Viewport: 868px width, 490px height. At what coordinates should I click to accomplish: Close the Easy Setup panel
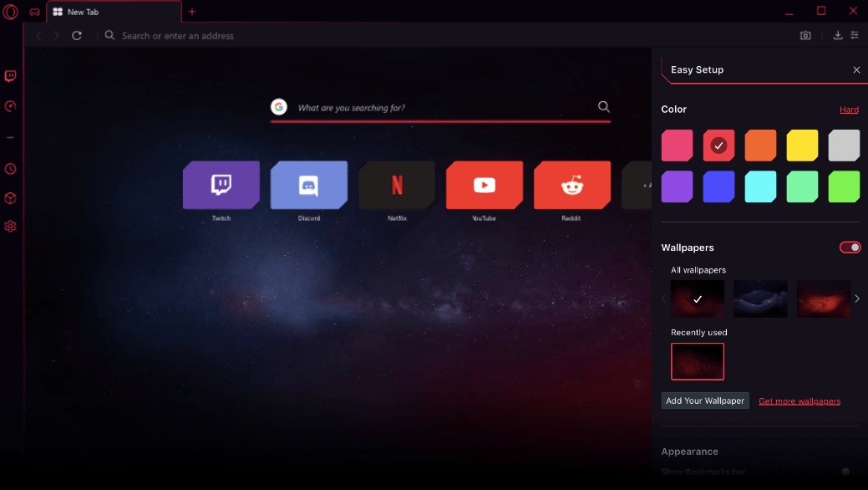pos(856,70)
